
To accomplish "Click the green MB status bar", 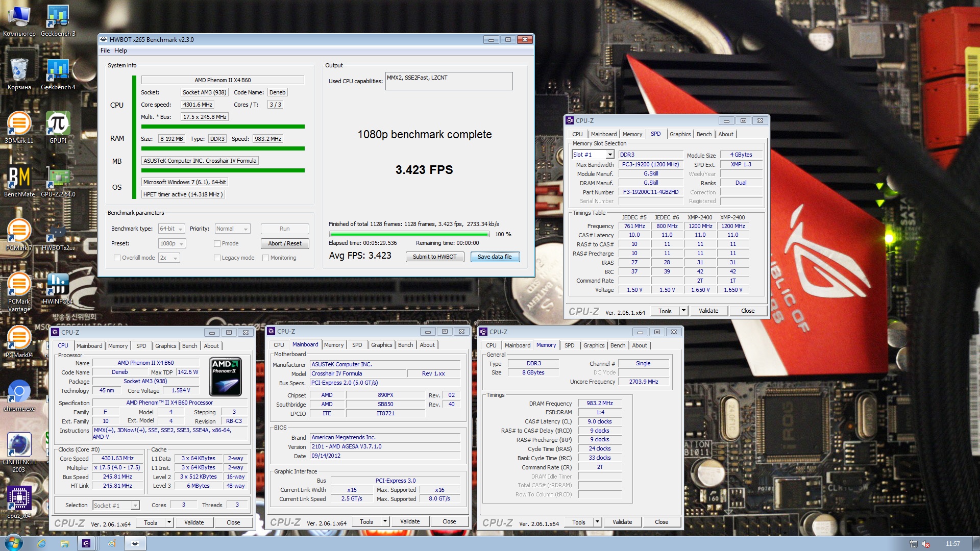I will [223, 170].
